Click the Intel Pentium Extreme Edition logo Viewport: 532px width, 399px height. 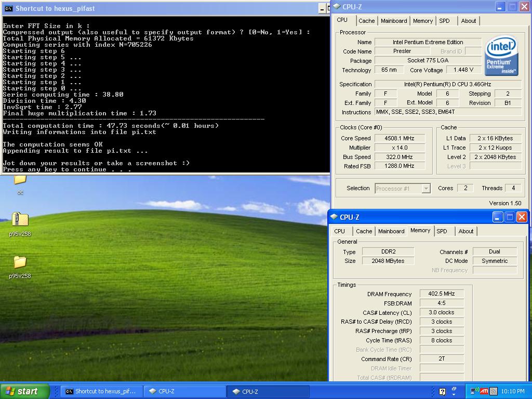coord(501,55)
